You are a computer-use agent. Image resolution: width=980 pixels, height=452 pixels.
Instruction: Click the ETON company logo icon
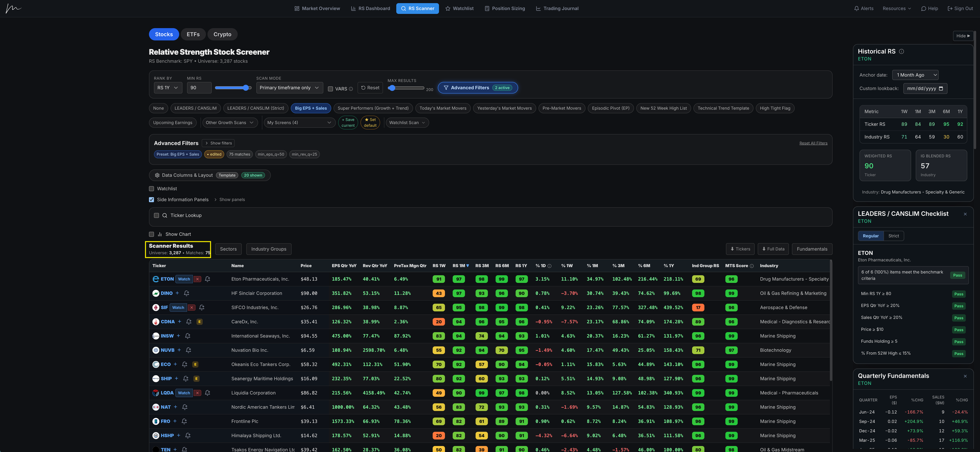pos(156,279)
